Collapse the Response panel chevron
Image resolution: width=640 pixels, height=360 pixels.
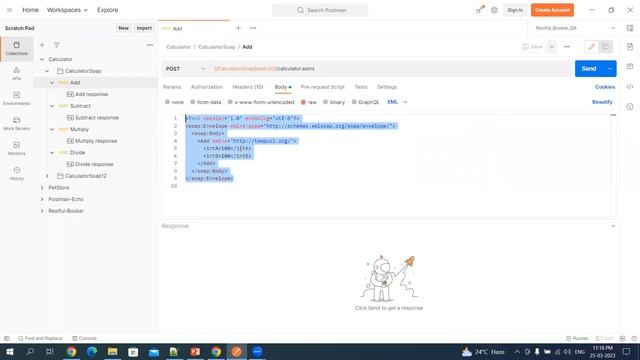click(x=613, y=226)
